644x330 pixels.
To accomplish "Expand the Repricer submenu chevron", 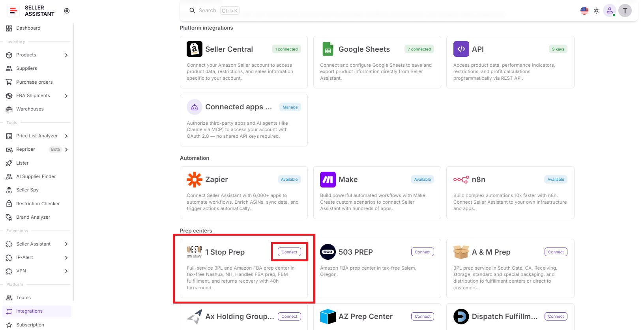I will coord(66,150).
